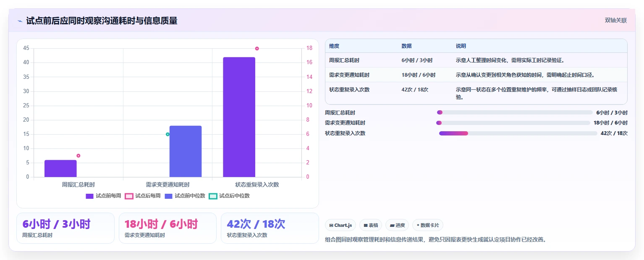
Task: Click the 42次 / 18次 table cell
Action: point(415,90)
